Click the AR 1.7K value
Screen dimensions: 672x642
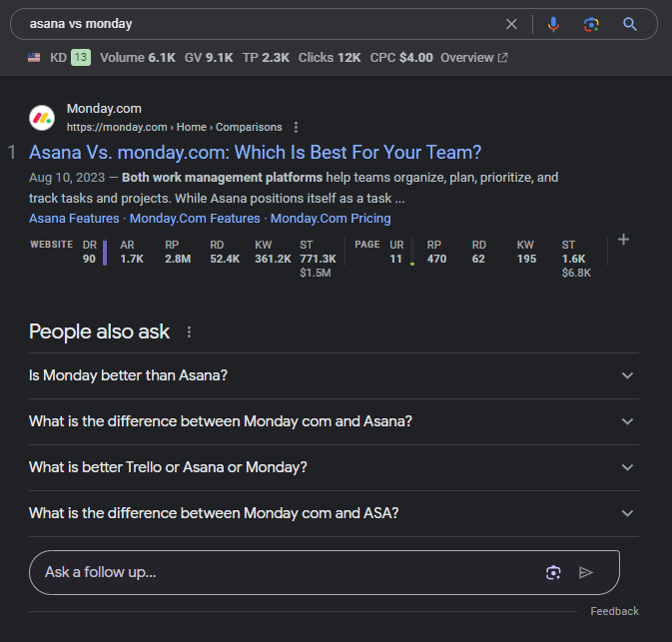point(132,259)
